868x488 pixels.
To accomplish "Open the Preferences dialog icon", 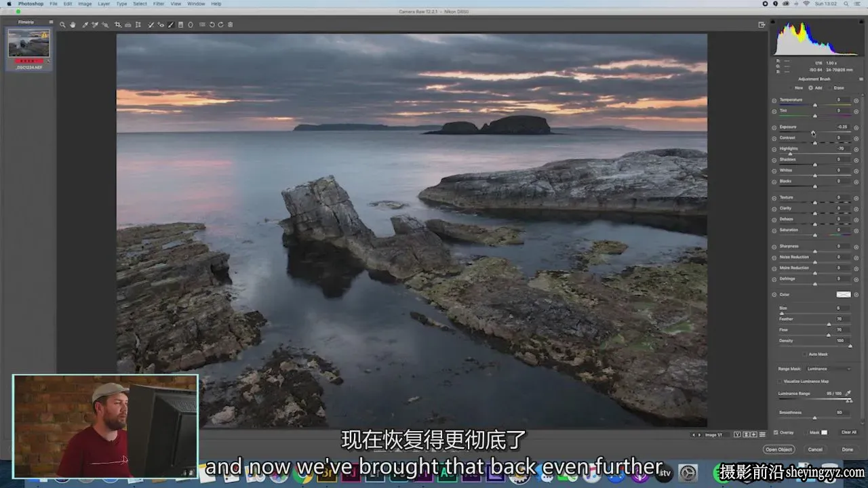I will (x=202, y=24).
